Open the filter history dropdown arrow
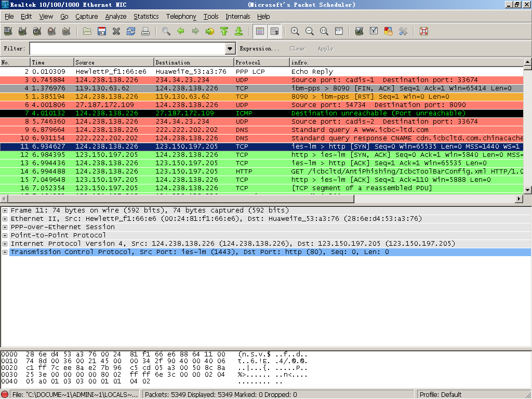 click(x=230, y=48)
